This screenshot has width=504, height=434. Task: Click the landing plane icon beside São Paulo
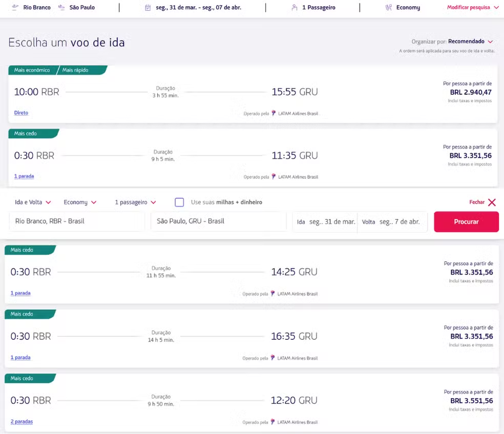coord(61,7)
